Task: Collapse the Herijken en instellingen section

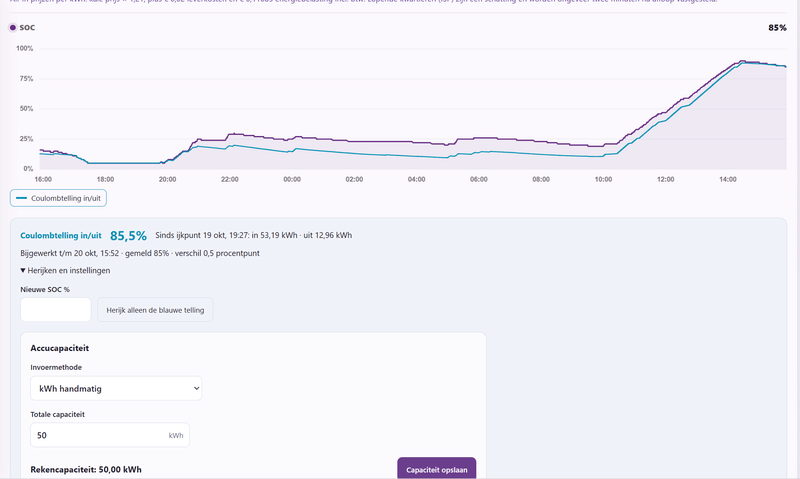Action: click(x=65, y=270)
